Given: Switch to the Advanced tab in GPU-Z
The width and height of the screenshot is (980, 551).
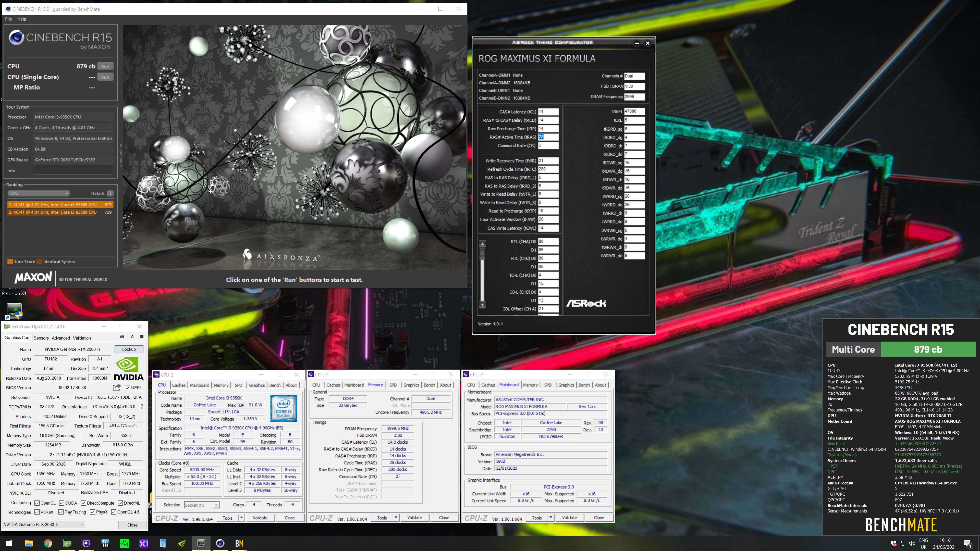Looking at the screenshot, I should tap(60, 338).
